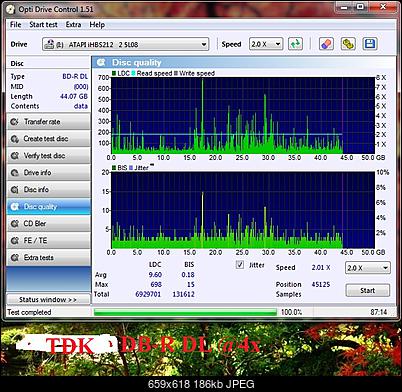The image size is (402, 392).
Task: Minimize the Opti Drive Control window
Action: click(345, 6)
